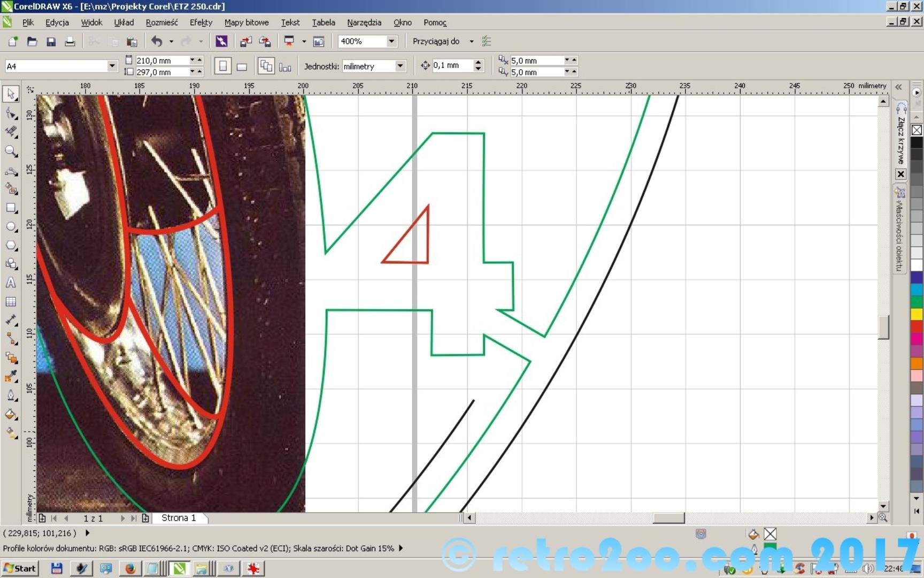Click the Windows Start button
The height and width of the screenshot is (578, 924).
click(20, 568)
